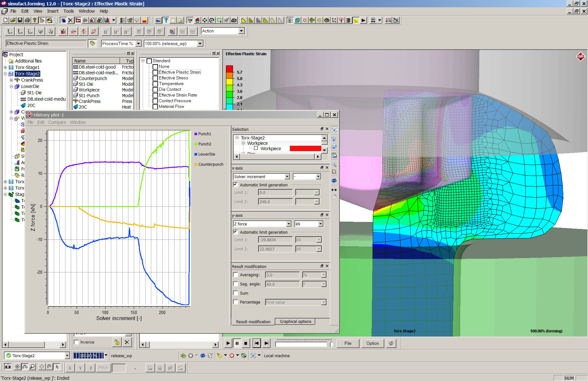Switch to the Graphical options tab

tap(295, 322)
